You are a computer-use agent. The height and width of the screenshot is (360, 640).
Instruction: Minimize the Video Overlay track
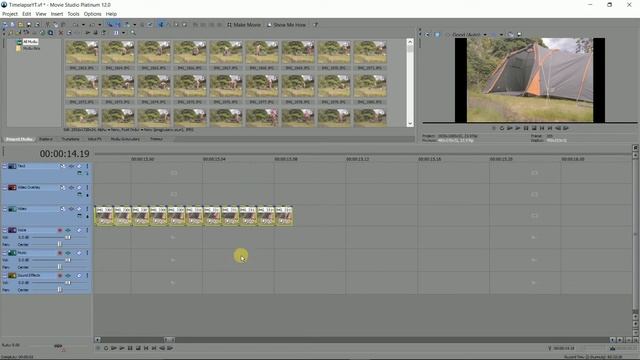(4, 187)
